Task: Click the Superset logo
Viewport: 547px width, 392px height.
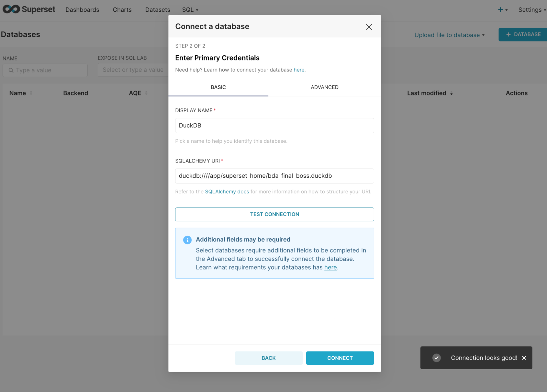Action: click(29, 9)
